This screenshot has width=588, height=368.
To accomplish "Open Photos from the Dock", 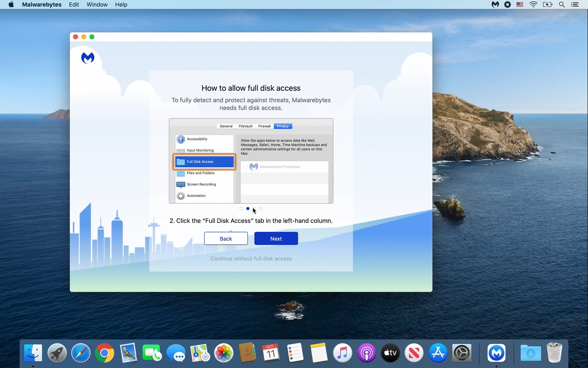I will [224, 353].
